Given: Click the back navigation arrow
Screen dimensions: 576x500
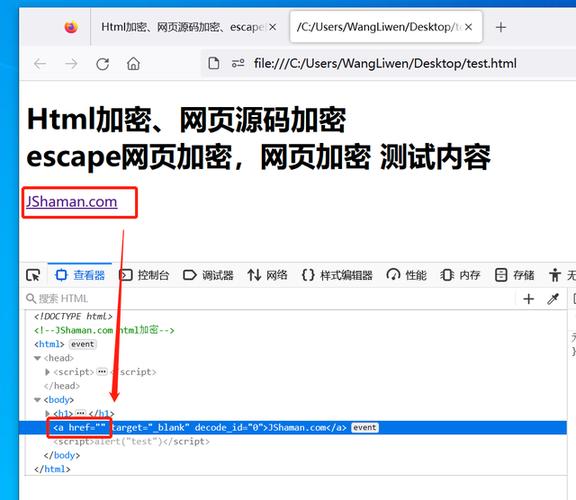Looking at the screenshot, I should (40, 64).
